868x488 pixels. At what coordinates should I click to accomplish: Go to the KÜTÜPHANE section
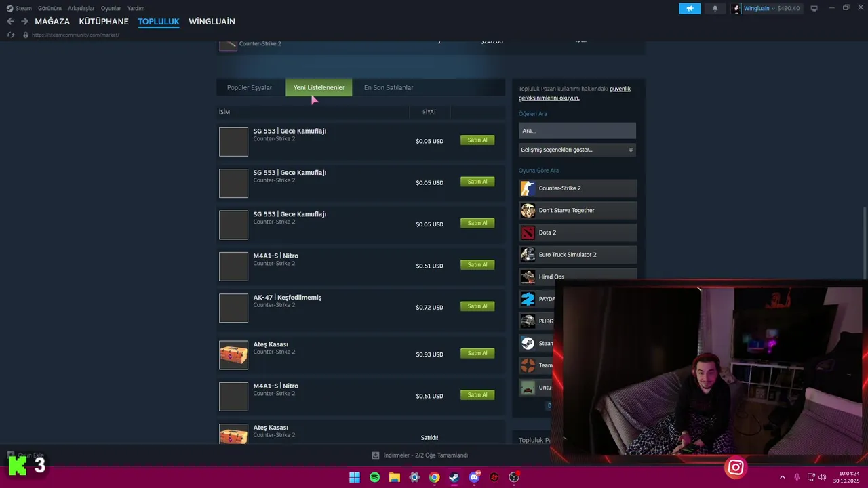coord(104,22)
